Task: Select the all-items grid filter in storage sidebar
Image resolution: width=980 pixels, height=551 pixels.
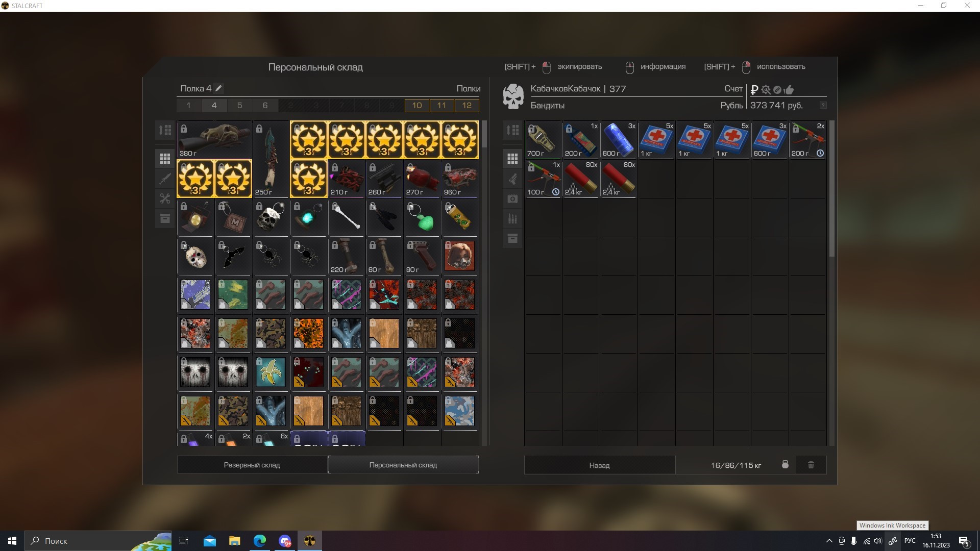Action: 165,159
